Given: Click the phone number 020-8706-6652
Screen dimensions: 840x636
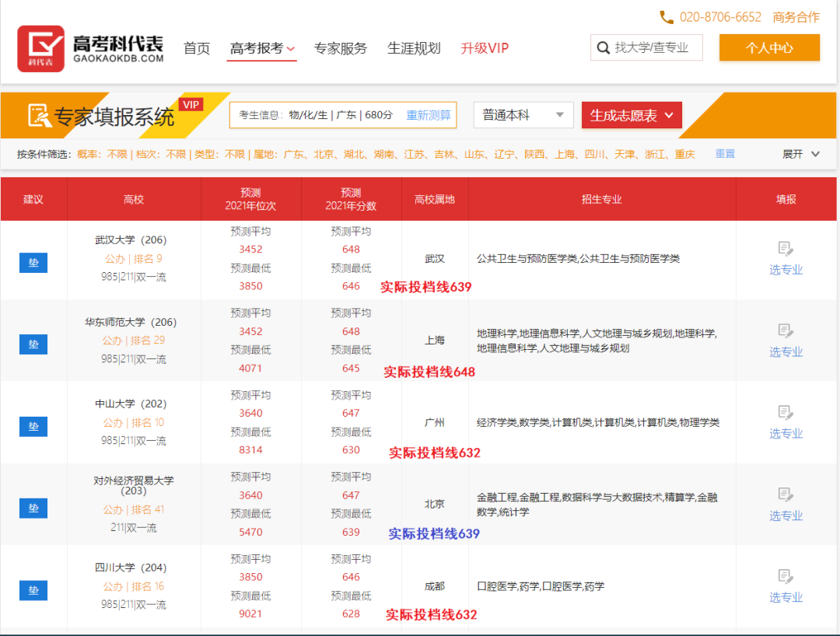Looking at the screenshot, I should [x=720, y=17].
